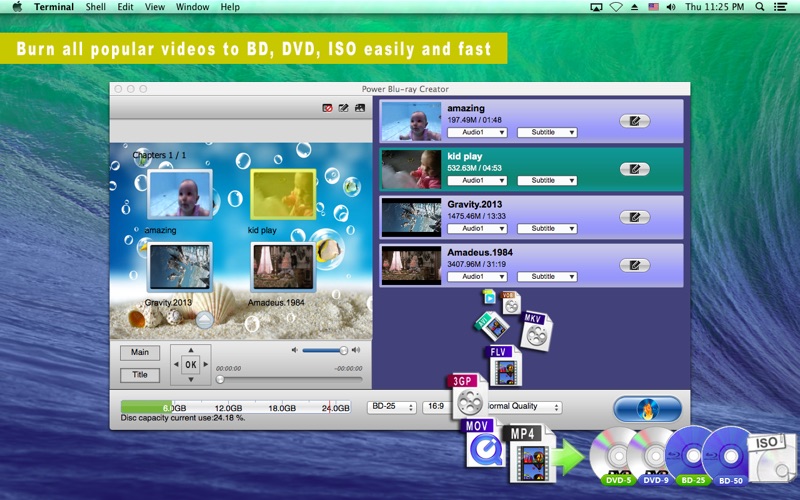This screenshot has width=800, height=500.
Task: Open the View menu
Action: pyautogui.click(x=155, y=7)
